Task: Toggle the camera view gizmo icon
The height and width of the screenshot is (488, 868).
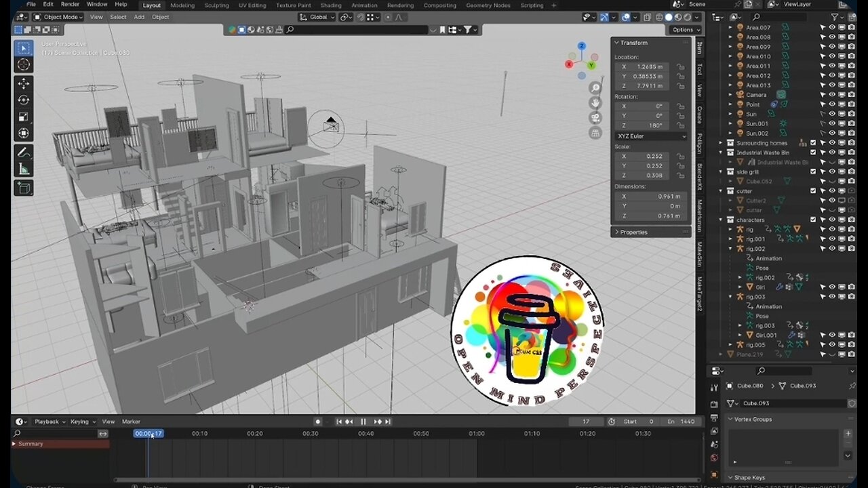Action: click(x=595, y=118)
